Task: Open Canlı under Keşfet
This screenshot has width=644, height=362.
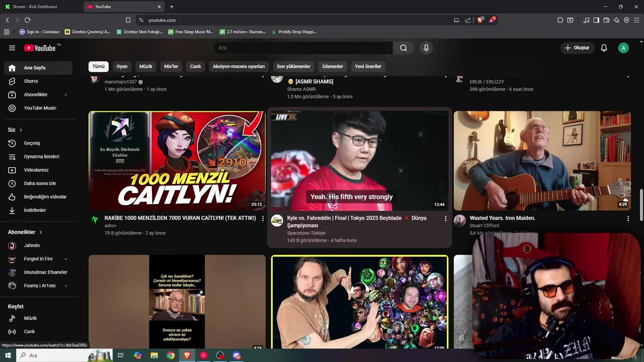Action: pyautogui.click(x=38, y=331)
